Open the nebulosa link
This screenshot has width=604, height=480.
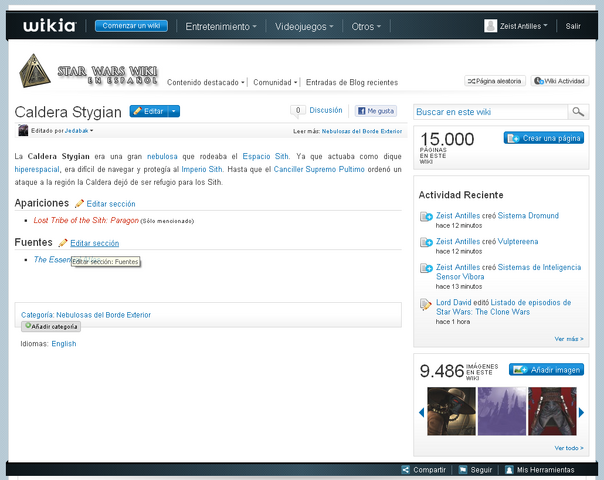click(x=162, y=156)
